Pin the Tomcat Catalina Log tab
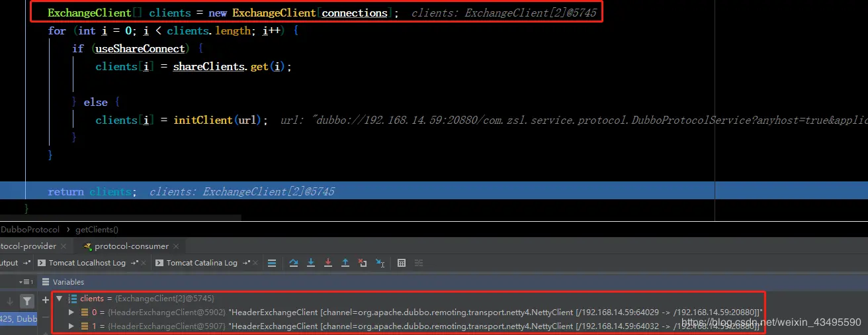Viewport: 868px width, 335px height. tap(247, 263)
